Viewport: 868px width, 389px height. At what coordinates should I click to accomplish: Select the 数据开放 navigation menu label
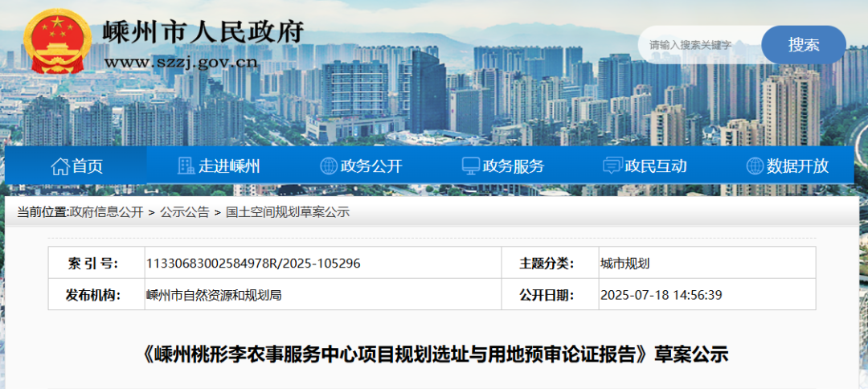pos(797,166)
